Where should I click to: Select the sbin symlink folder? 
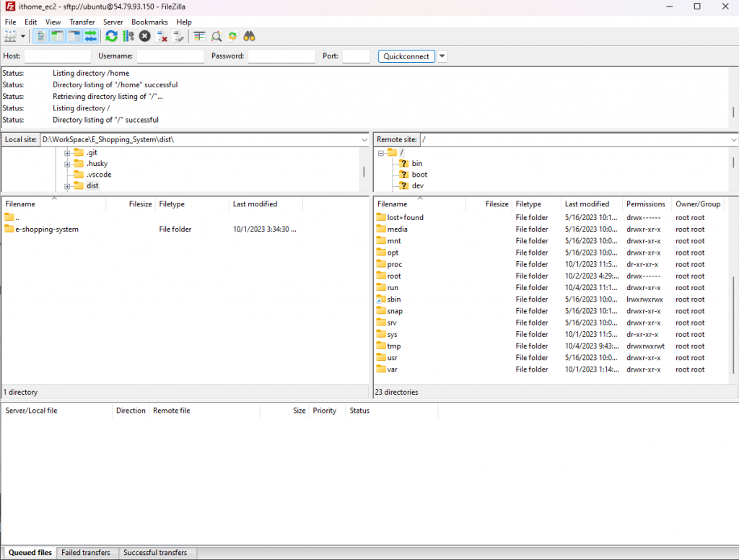[x=394, y=299]
